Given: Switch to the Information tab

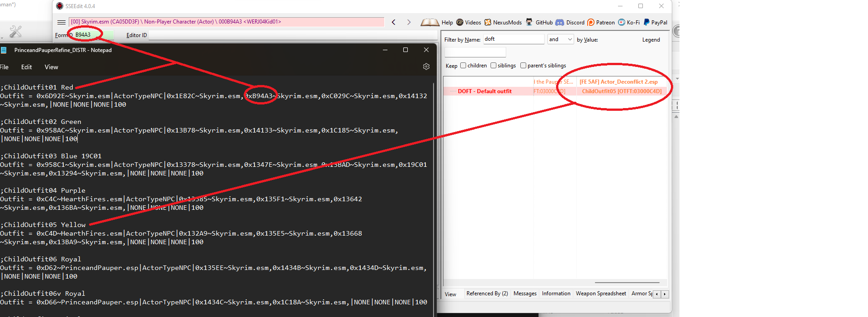Looking at the screenshot, I should (x=556, y=293).
